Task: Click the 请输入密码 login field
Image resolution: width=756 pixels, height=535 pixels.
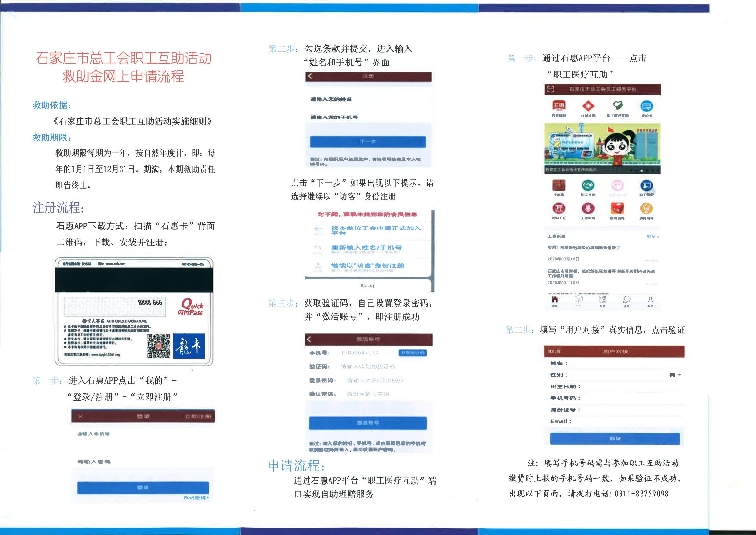Action: point(143,462)
